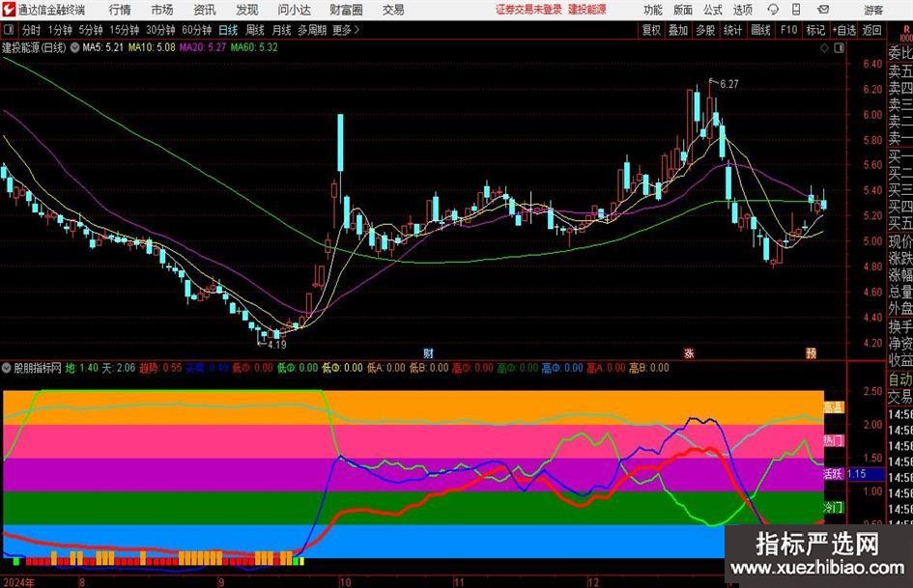The width and height of the screenshot is (913, 588).
Task: Switch to the 1分钟 period tab
Action: 60,30
